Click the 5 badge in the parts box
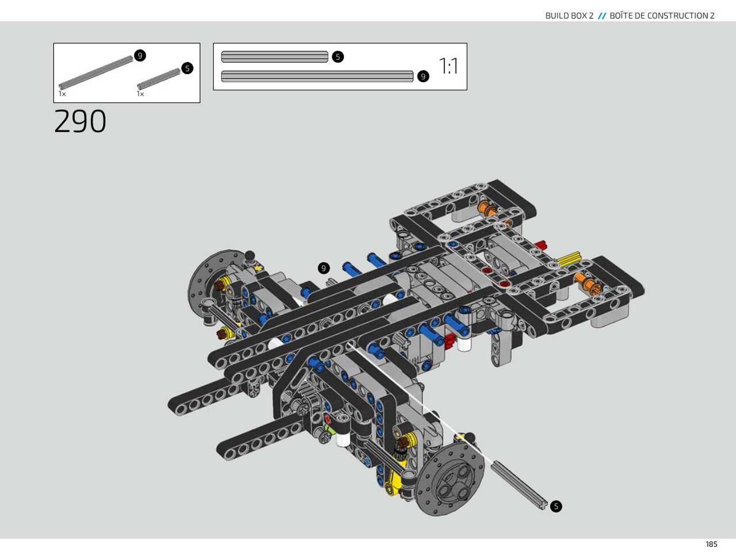 click(x=187, y=68)
